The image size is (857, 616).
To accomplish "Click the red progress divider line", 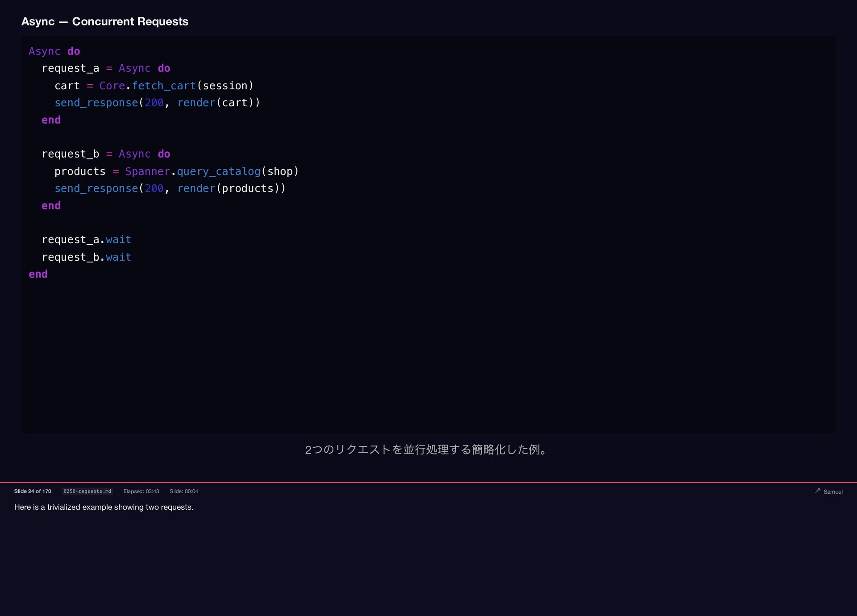I will point(428,482).
